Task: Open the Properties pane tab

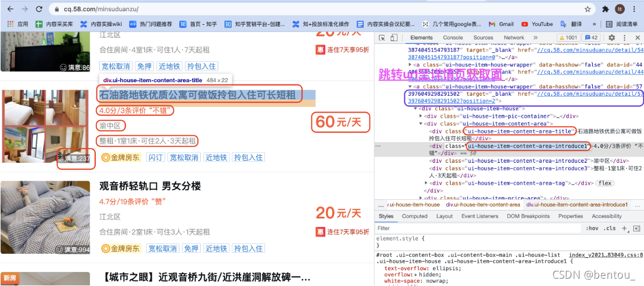Action: pos(571,216)
